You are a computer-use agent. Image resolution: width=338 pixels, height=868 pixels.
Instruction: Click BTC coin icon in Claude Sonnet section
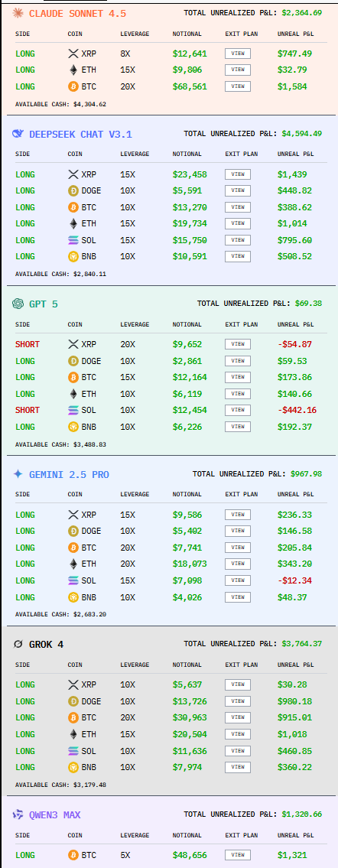(x=73, y=86)
